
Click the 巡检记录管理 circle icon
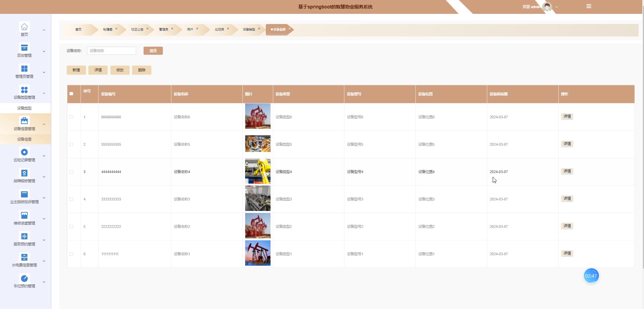[24, 152]
